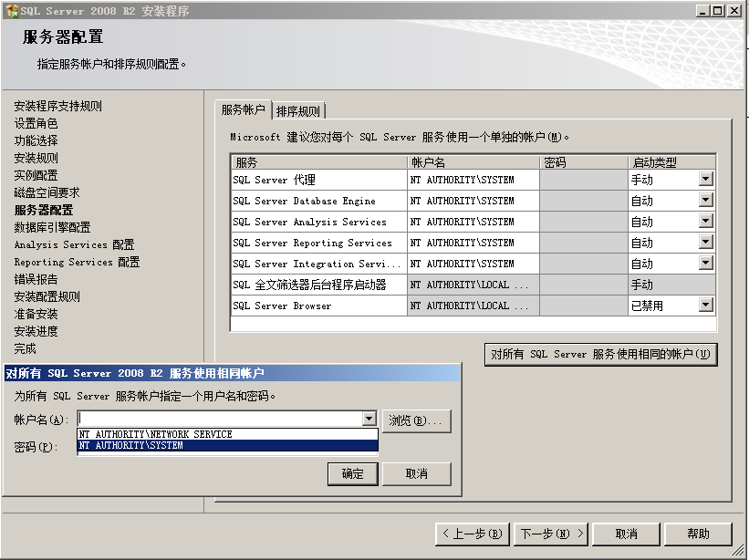Open startup type dropdown for SQL Server 代理
This screenshot has height=560, width=749.
(x=705, y=179)
